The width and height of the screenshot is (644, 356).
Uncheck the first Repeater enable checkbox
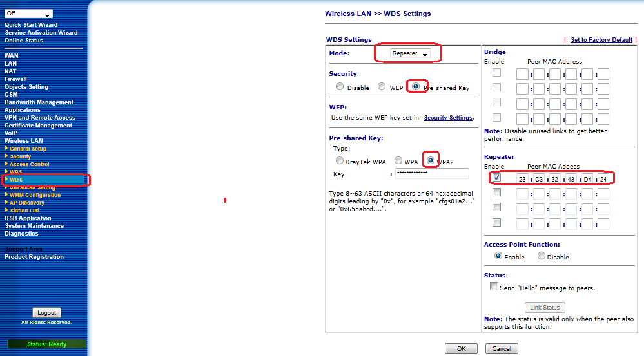(496, 177)
